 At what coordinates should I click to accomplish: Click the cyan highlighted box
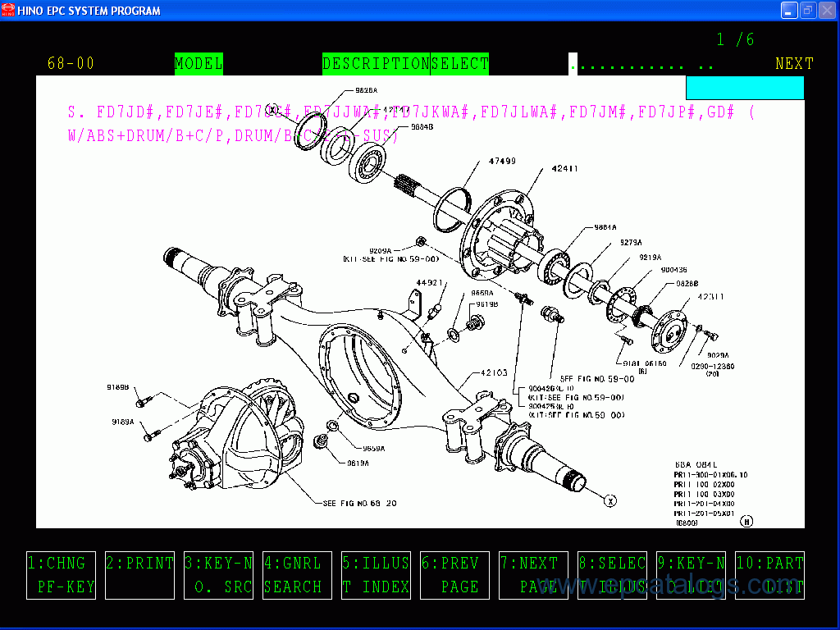pos(745,88)
